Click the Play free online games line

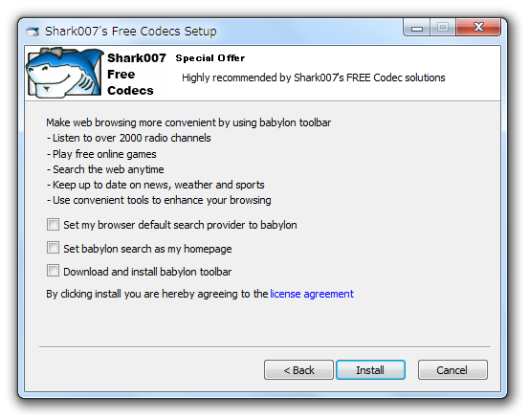click(101, 154)
